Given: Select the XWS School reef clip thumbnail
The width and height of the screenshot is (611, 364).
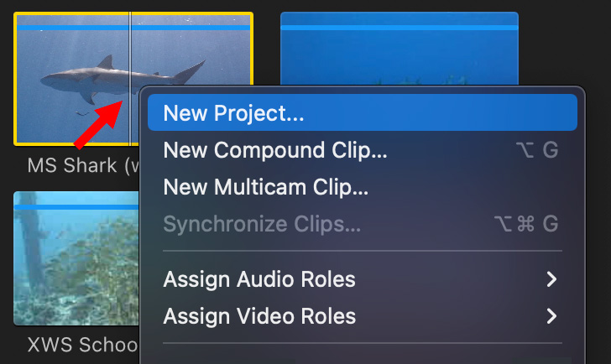Looking at the screenshot, I should (76, 258).
